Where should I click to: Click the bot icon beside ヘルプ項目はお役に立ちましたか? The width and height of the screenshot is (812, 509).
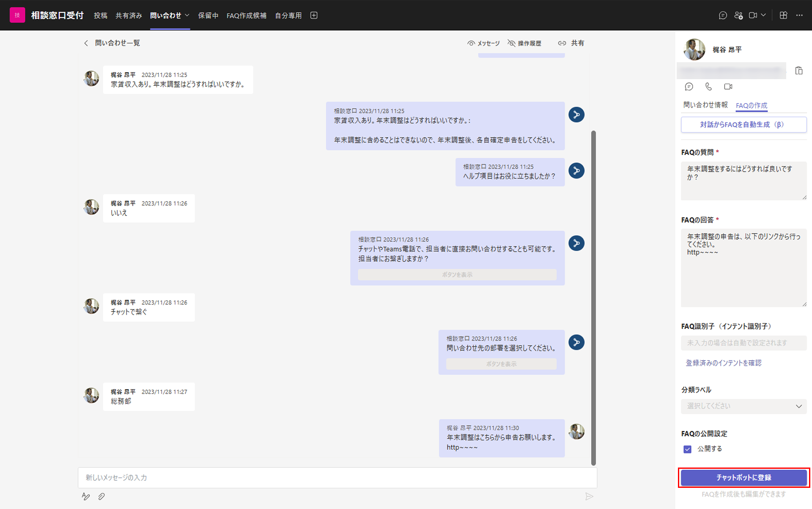pos(576,171)
